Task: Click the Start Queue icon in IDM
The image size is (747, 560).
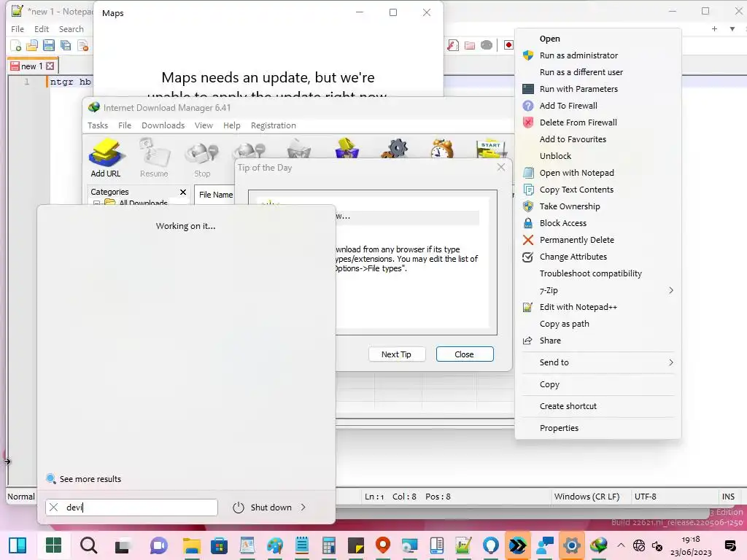Action: 491,148
